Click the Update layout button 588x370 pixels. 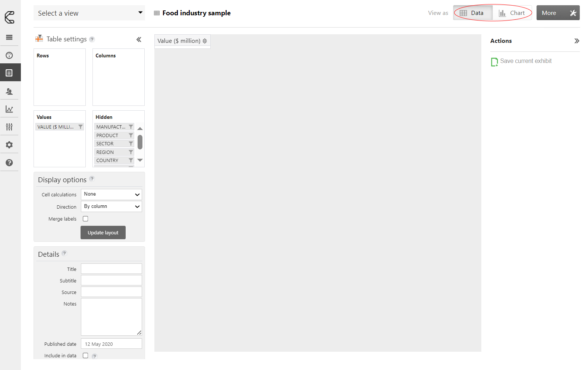(103, 233)
